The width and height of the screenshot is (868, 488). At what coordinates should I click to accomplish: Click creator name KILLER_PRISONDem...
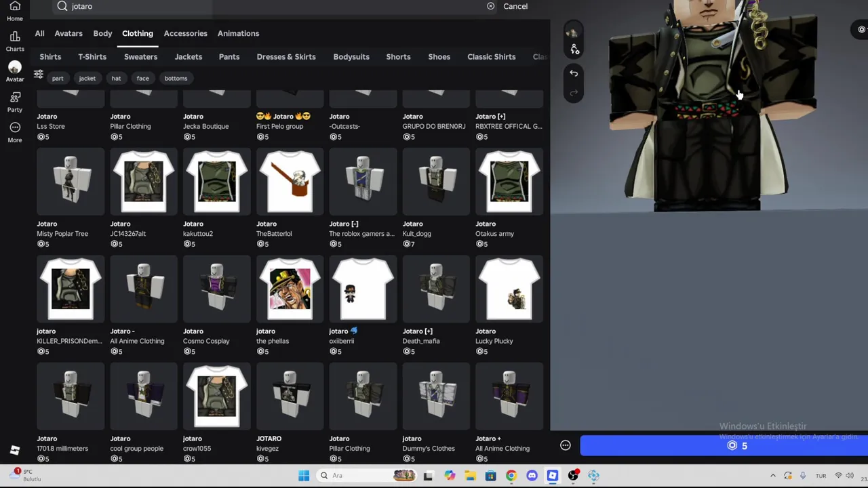[x=69, y=341]
